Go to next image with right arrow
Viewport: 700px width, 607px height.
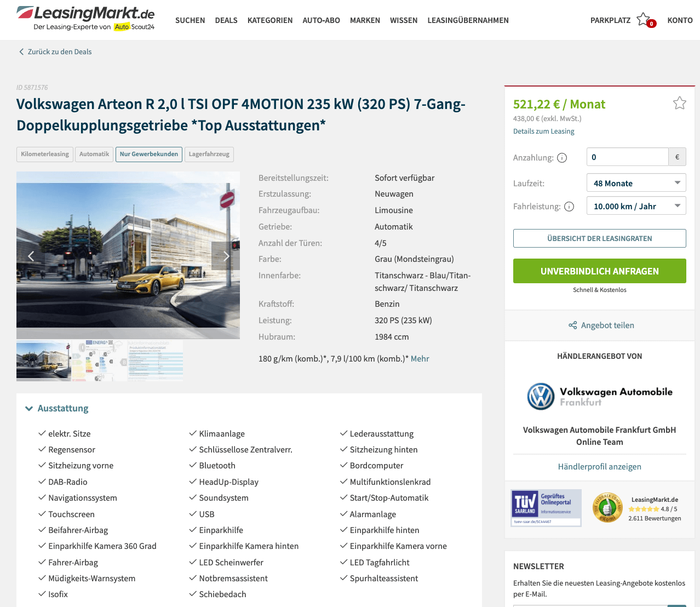226,256
